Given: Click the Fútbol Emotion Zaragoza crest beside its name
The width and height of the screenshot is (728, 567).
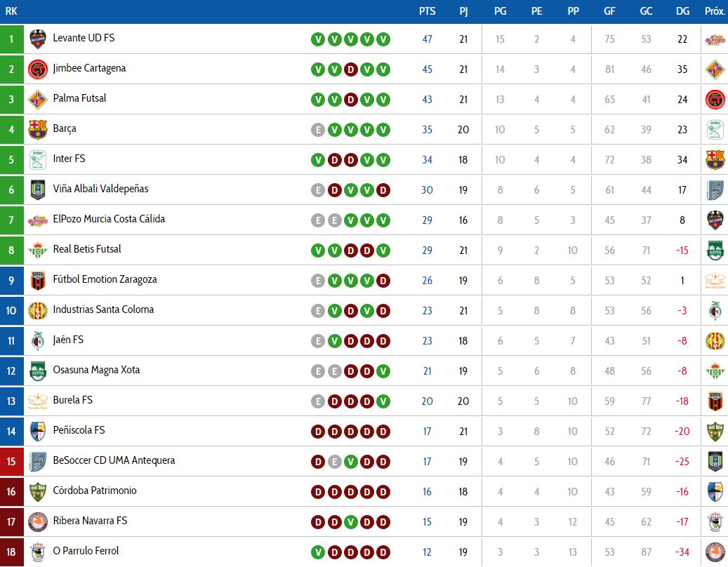Looking at the screenshot, I should 38,280.
